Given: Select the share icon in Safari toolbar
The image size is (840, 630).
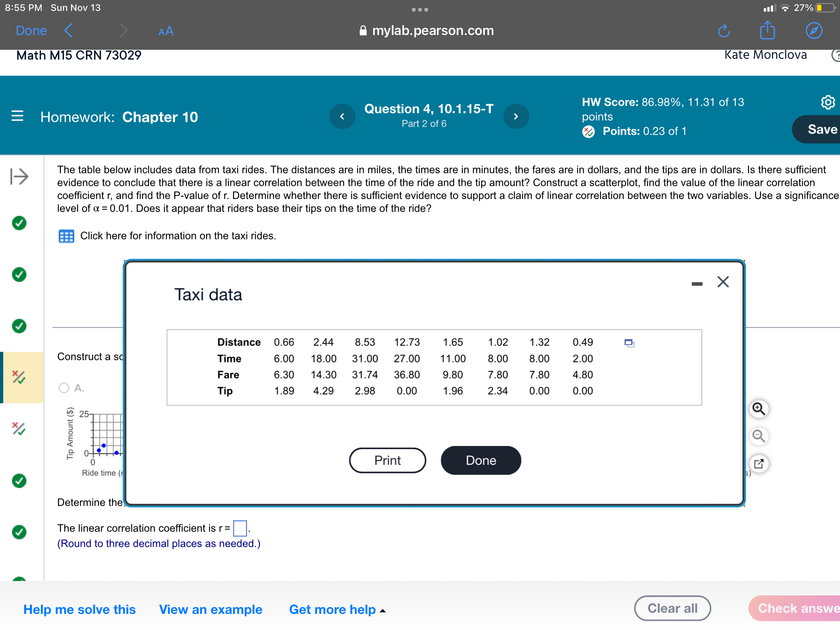Looking at the screenshot, I should (766, 31).
